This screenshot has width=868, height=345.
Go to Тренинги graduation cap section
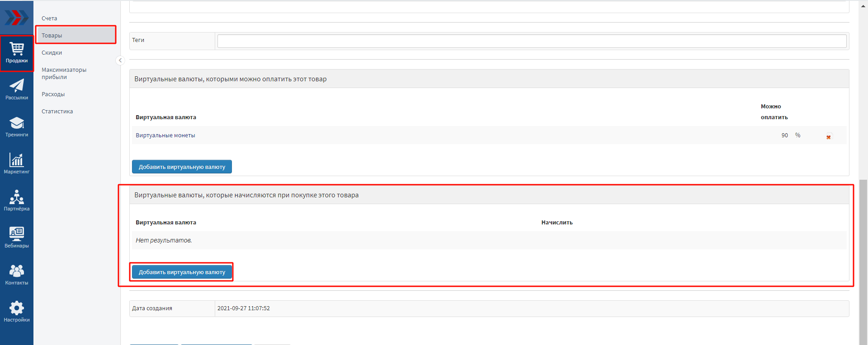[17, 126]
